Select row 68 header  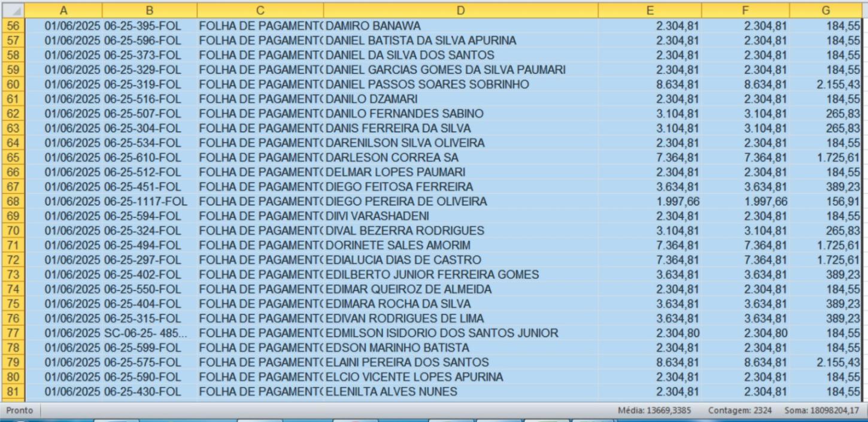pos(13,202)
